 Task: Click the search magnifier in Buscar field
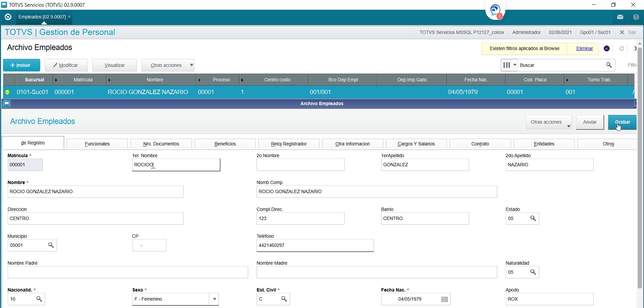tap(609, 65)
